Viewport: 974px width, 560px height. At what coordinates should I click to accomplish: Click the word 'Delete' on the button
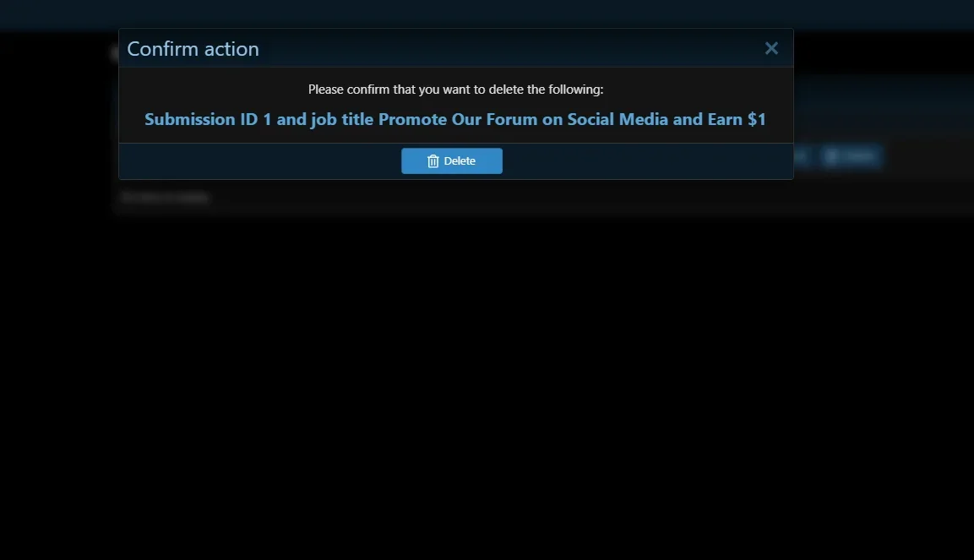460,161
